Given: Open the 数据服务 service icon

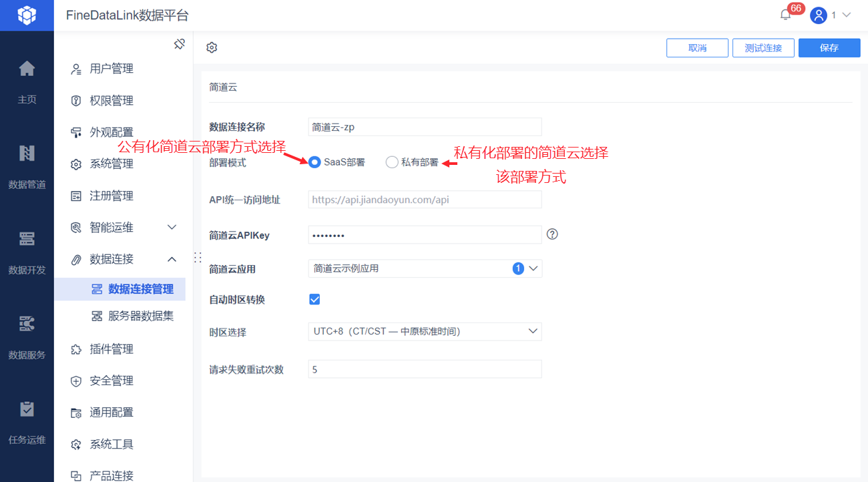Looking at the screenshot, I should click(27, 324).
